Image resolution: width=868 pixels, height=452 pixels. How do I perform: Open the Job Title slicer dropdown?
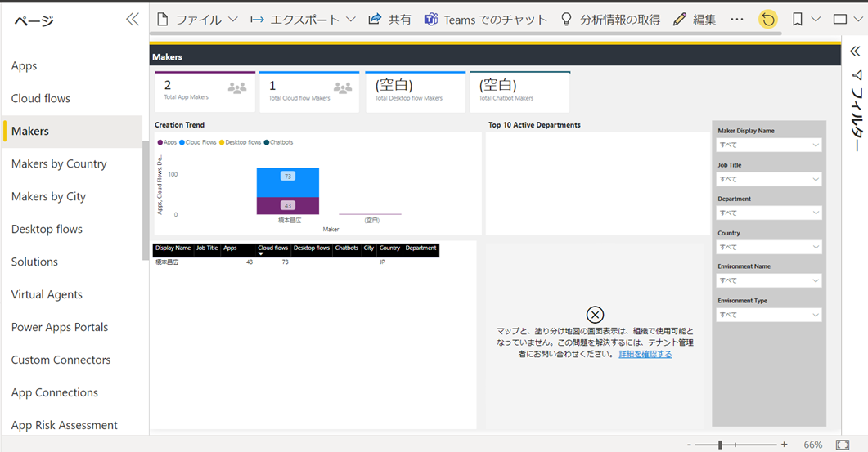point(768,179)
